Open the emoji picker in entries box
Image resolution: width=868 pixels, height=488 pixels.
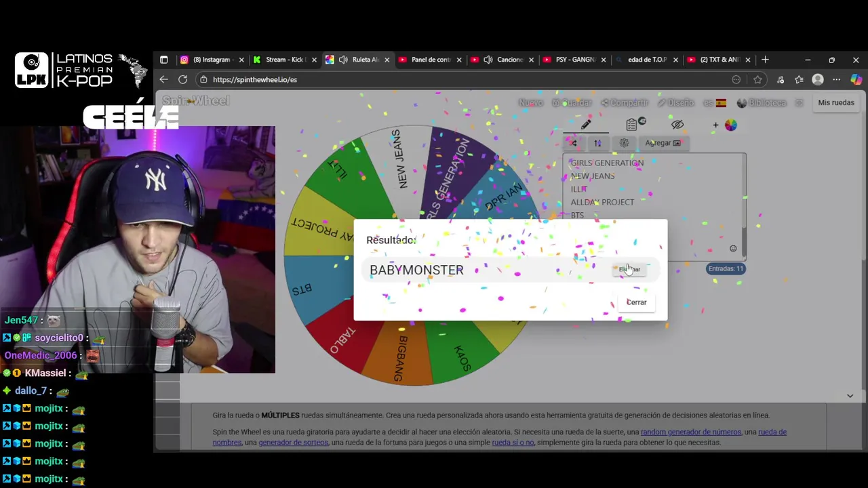pyautogui.click(x=733, y=249)
